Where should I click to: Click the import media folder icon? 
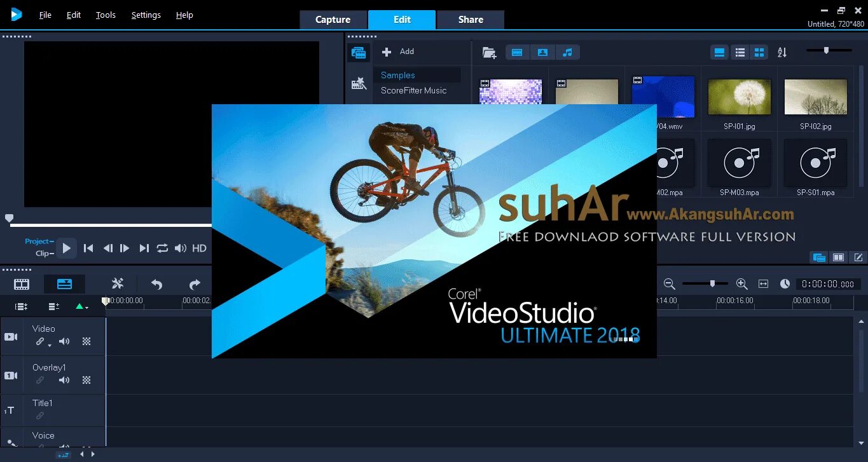(489, 53)
